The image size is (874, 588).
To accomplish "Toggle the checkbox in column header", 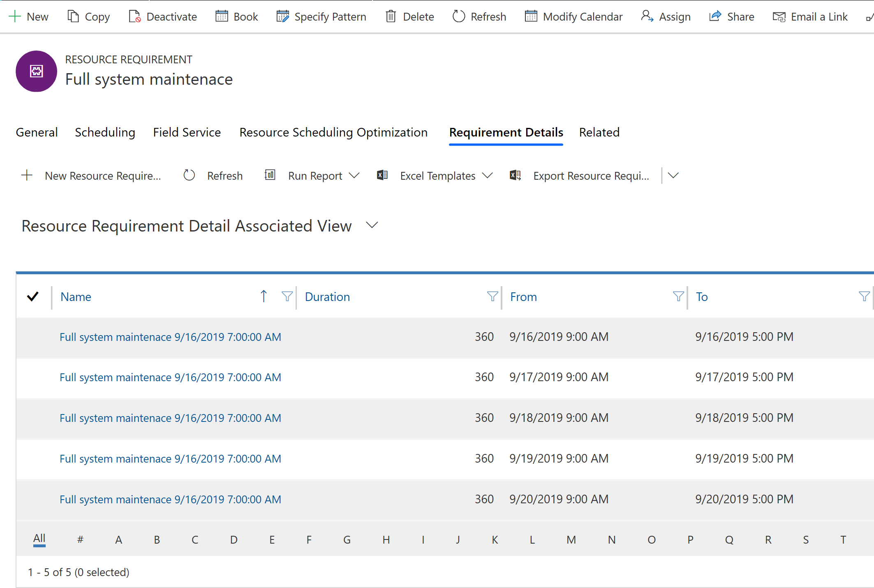I will coord(33,296).
